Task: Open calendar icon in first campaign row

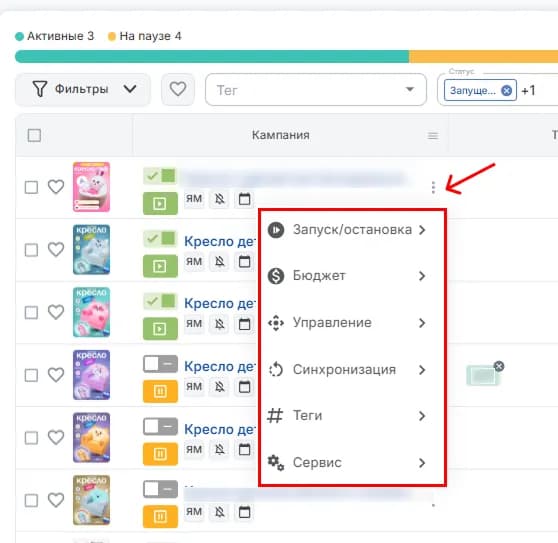Action: (244, 199)
